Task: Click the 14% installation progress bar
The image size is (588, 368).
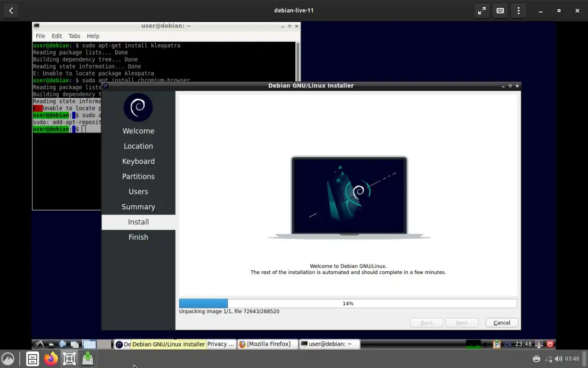Action: point(348,304)
